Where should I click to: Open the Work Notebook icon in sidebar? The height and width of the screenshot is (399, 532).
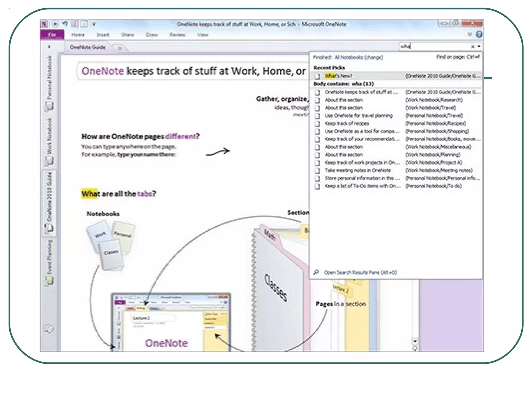[49, 161]
